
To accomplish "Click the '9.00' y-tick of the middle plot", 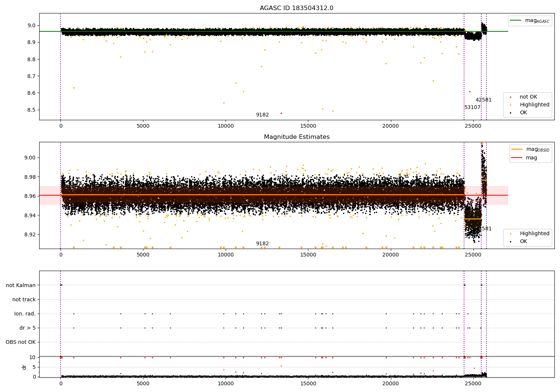I will [x=30, y=158].
